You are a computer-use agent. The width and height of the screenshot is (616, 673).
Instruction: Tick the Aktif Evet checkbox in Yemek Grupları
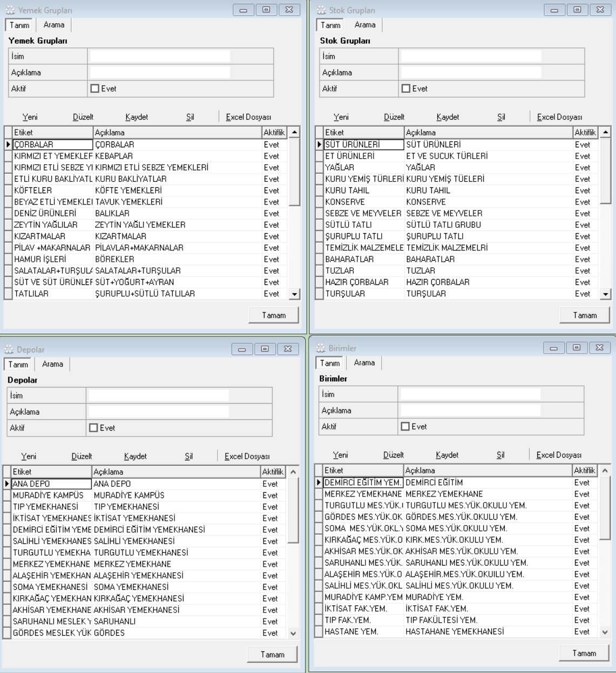94,89
